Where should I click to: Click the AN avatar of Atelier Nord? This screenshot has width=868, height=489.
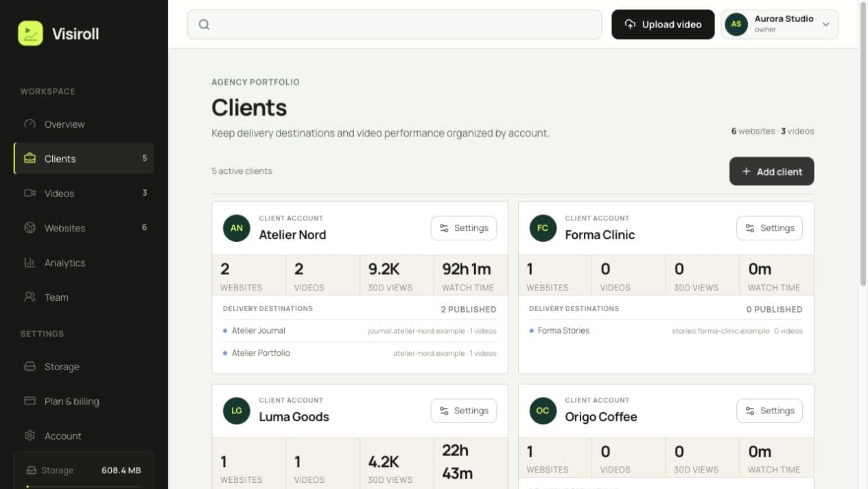(x=237, y=228)
